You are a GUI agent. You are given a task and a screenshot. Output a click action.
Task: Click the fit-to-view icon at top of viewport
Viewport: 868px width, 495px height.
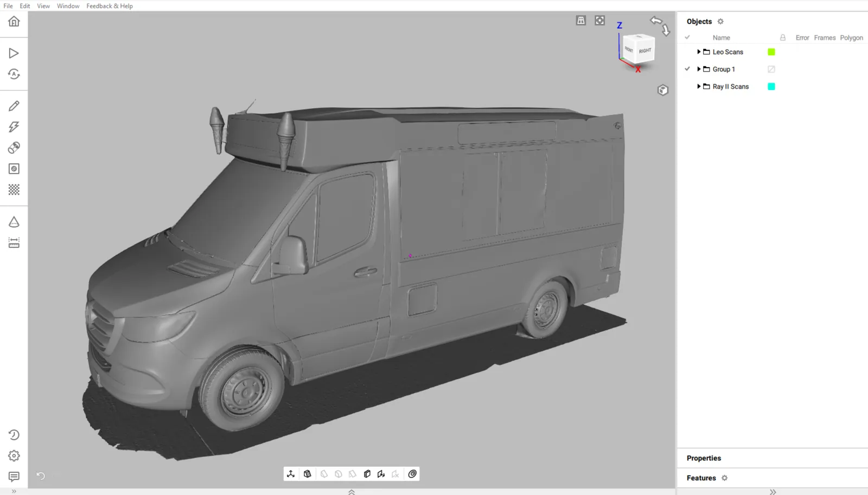[599, 21]
